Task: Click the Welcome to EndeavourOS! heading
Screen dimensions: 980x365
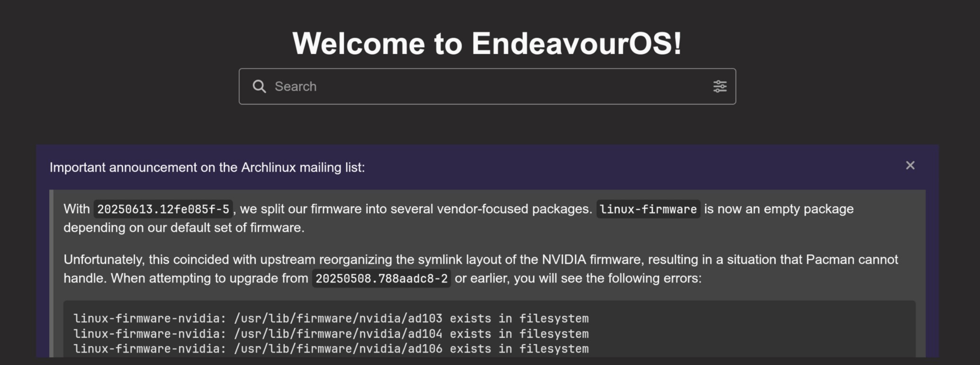Action: point(487,44)
